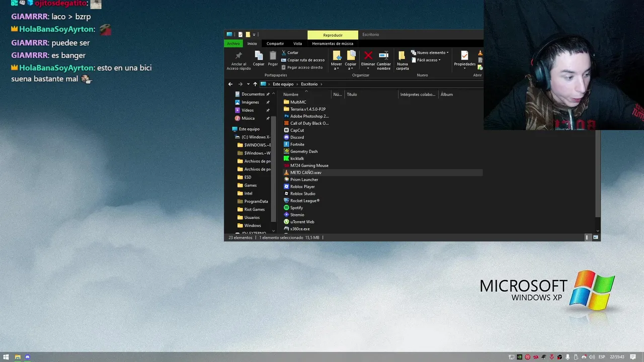Open Discord from the taskbar
The image size is (644, 362).
28,357
